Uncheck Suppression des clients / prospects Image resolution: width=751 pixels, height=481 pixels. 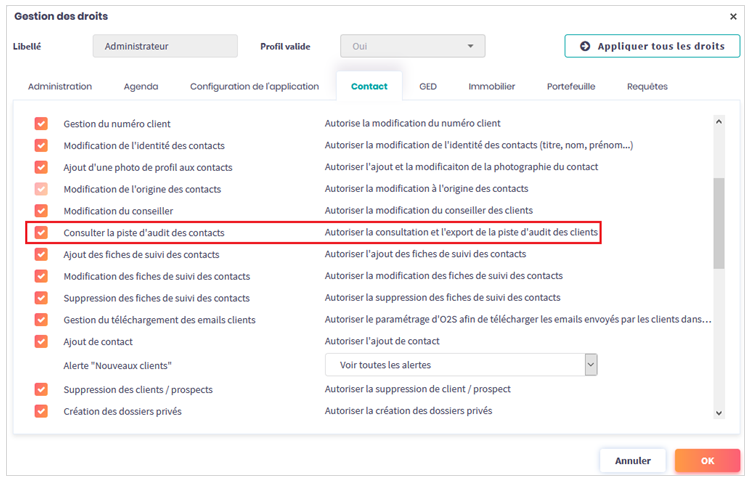point(41,389)
